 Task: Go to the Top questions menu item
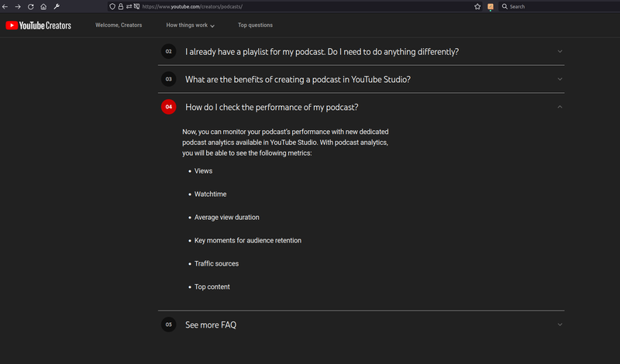pos(255,26)
